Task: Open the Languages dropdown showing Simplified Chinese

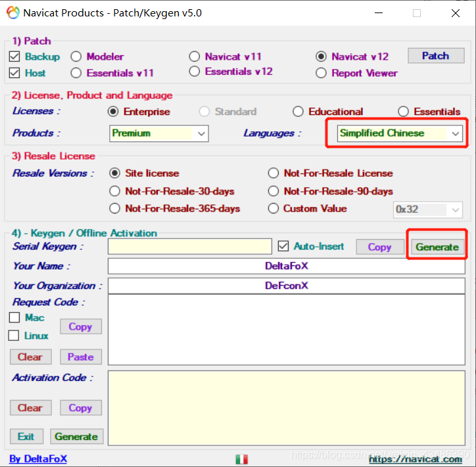Action: tap(400, 133)
